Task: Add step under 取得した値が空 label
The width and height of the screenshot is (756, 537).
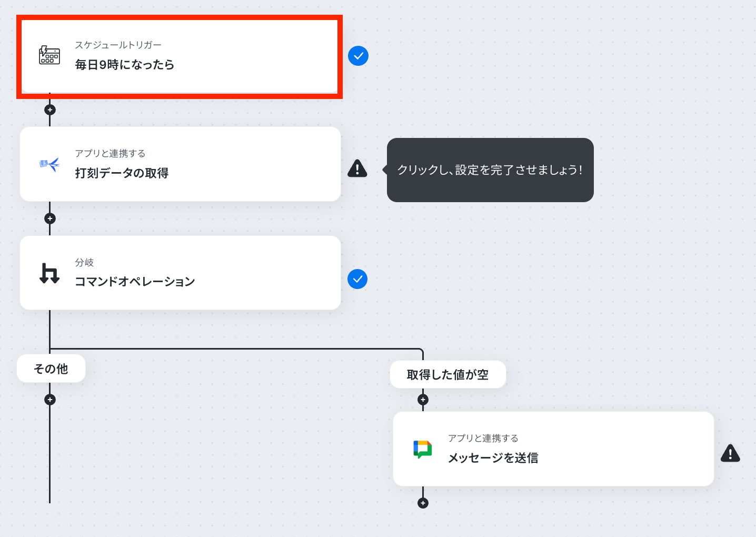Action: click(423, 400)
